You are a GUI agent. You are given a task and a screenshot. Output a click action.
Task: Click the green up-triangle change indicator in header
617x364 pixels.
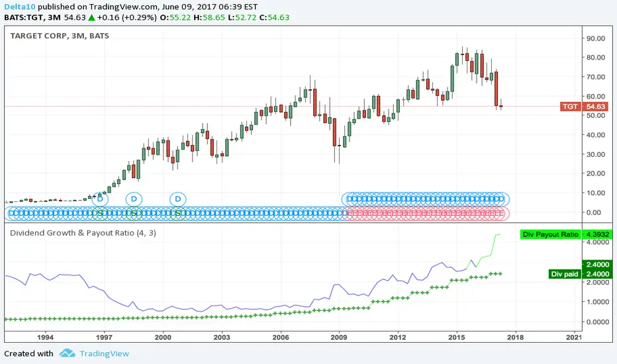click(91, 17)
